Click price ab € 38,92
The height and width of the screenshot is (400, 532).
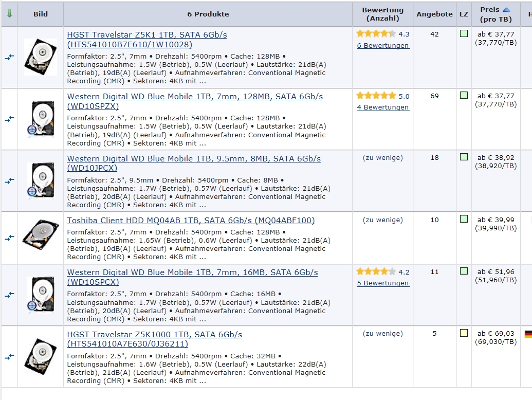coord(496,157)
